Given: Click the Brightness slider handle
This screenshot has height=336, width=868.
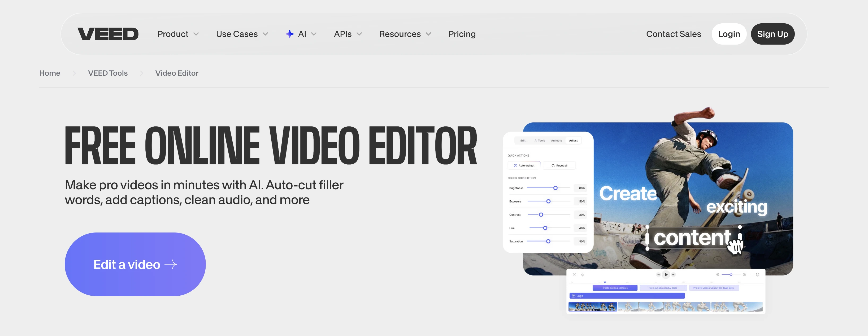Looking at the screenshot, I should click(555, 188).
